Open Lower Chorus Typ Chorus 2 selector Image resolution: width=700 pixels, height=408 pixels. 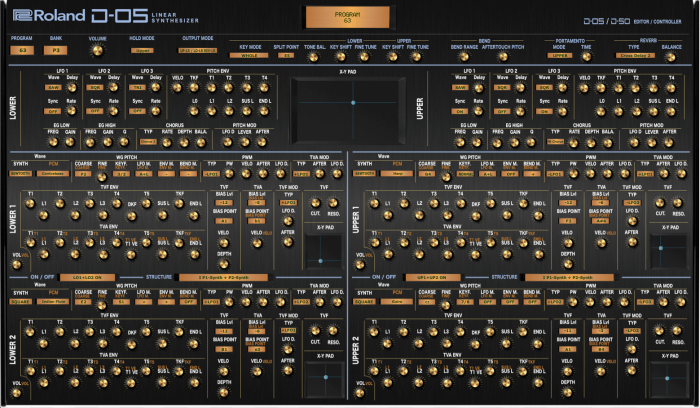point(148,142)
